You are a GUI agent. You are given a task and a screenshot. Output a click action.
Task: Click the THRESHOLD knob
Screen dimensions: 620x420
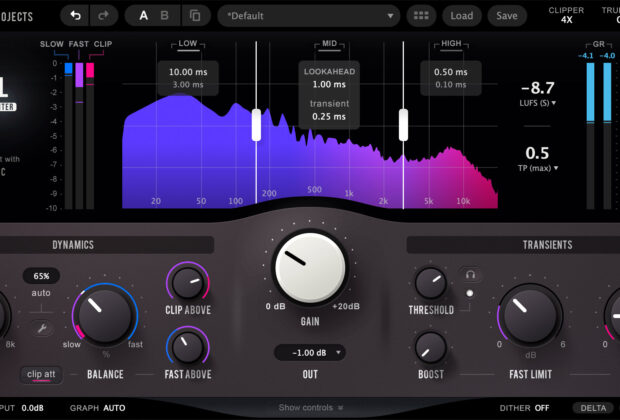[x=431, y=283]
